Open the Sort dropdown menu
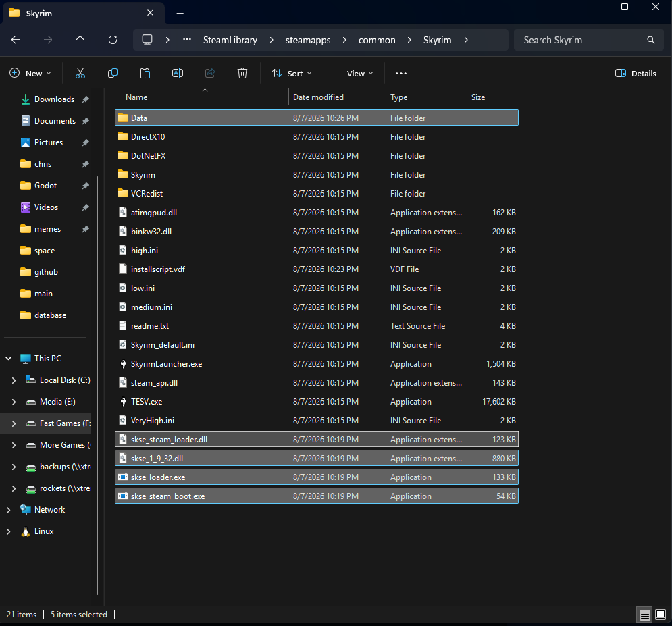 tap(292, 73)
